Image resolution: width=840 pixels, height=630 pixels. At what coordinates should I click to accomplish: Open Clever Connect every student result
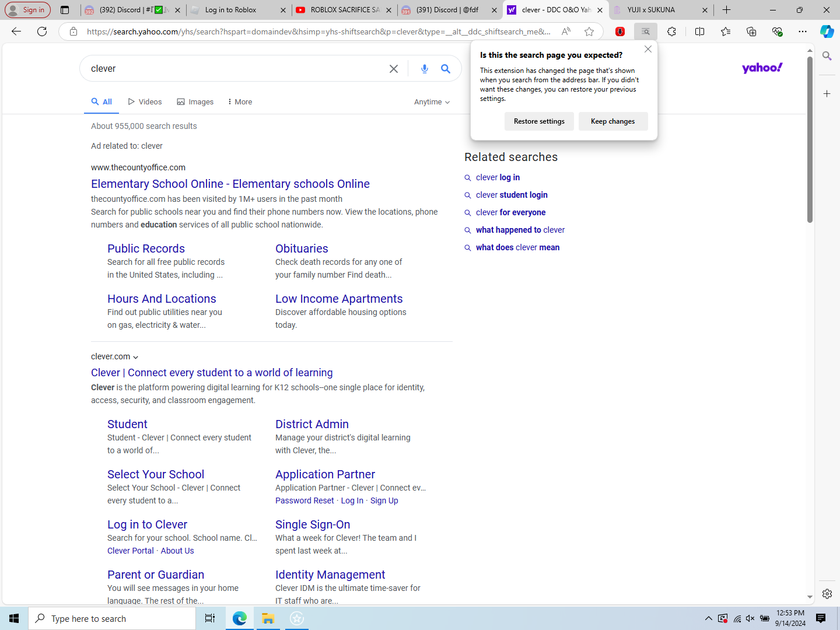pos(212,373)
